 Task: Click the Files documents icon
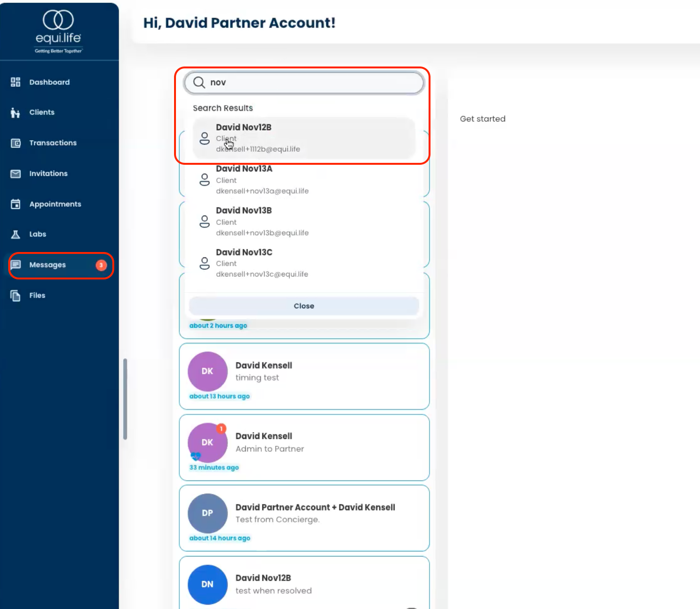(x=15, y=295)
